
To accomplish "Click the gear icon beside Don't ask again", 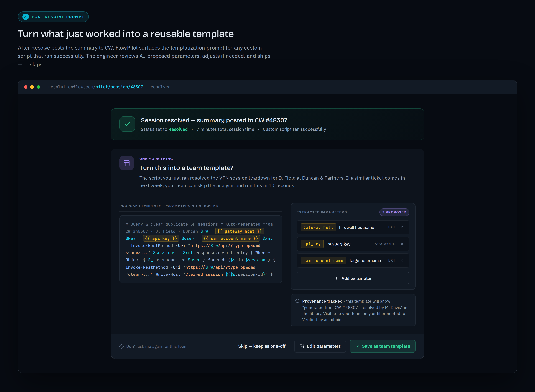I will [x=122, y=346].
